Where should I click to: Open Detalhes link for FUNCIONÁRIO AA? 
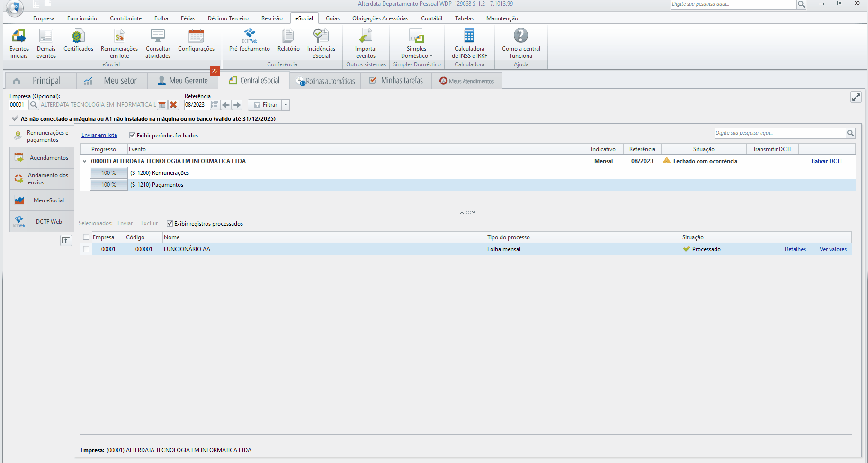(795, 249)
